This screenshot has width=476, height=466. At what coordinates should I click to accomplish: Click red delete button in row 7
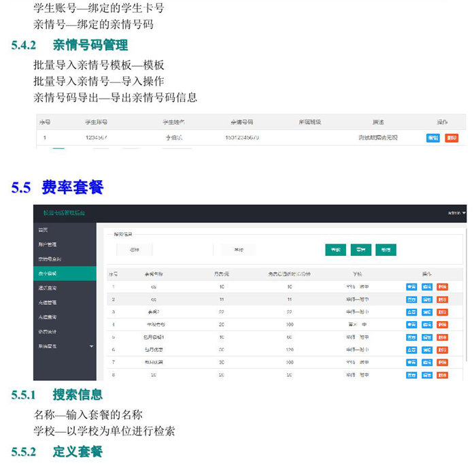tap(443, 362)
